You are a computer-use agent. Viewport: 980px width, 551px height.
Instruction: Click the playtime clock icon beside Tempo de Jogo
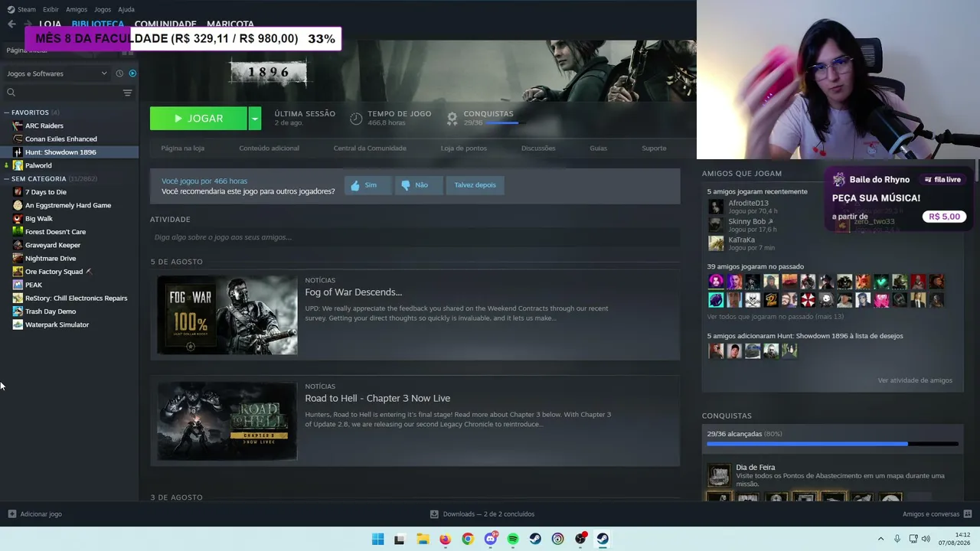pos(356,119)
